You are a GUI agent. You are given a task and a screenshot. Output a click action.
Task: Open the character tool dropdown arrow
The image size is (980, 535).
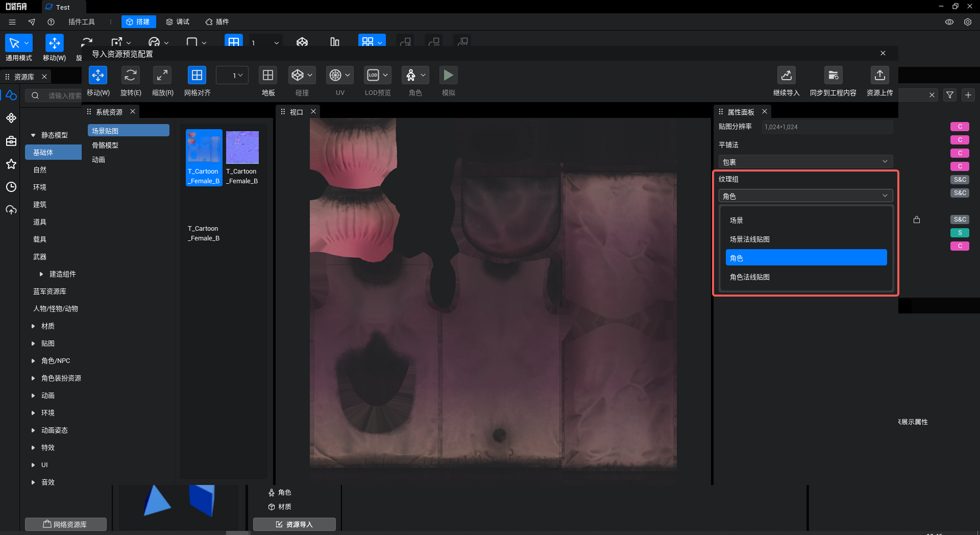tap(423, 76)
